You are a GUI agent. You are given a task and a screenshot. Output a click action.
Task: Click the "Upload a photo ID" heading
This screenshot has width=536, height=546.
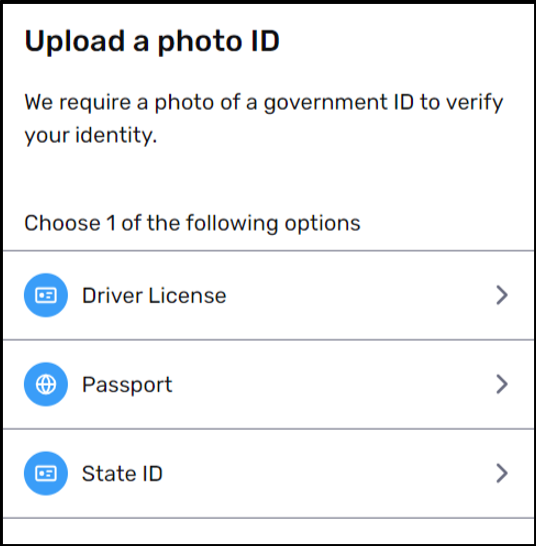[152, 42]
